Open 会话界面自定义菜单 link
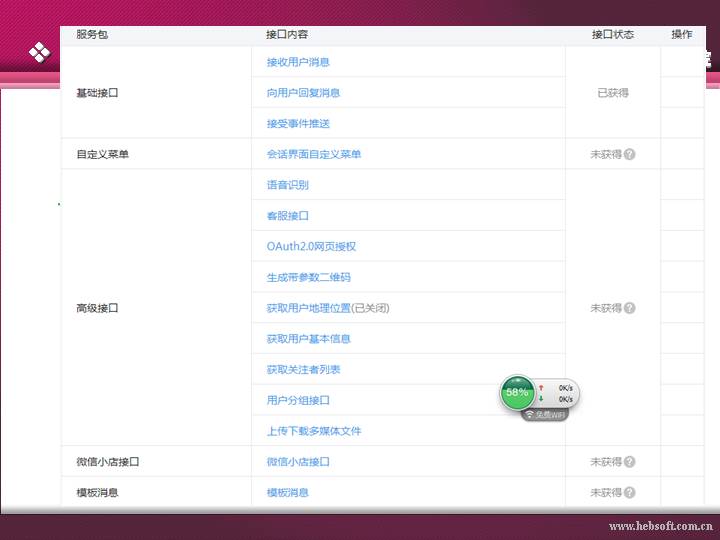 (314, 155)
